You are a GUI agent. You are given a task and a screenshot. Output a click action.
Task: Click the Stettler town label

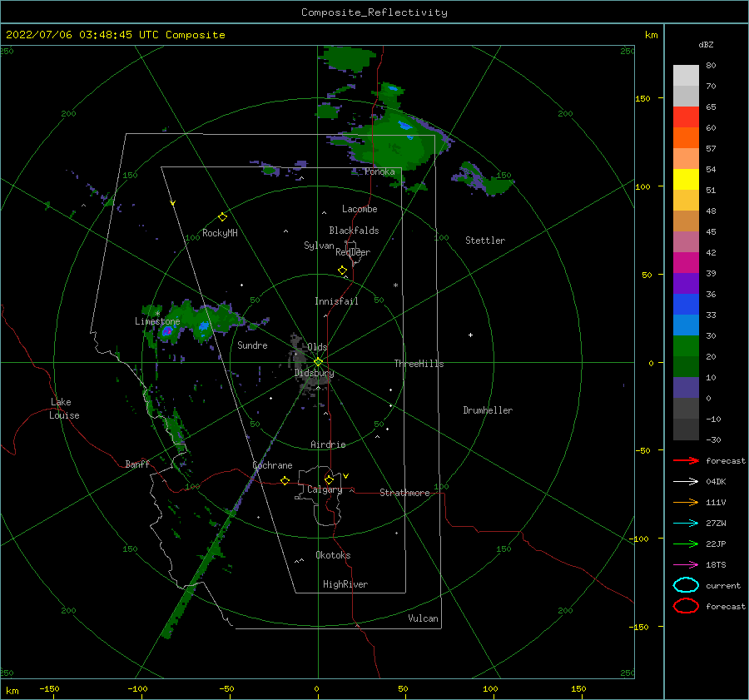click(485, 241)
